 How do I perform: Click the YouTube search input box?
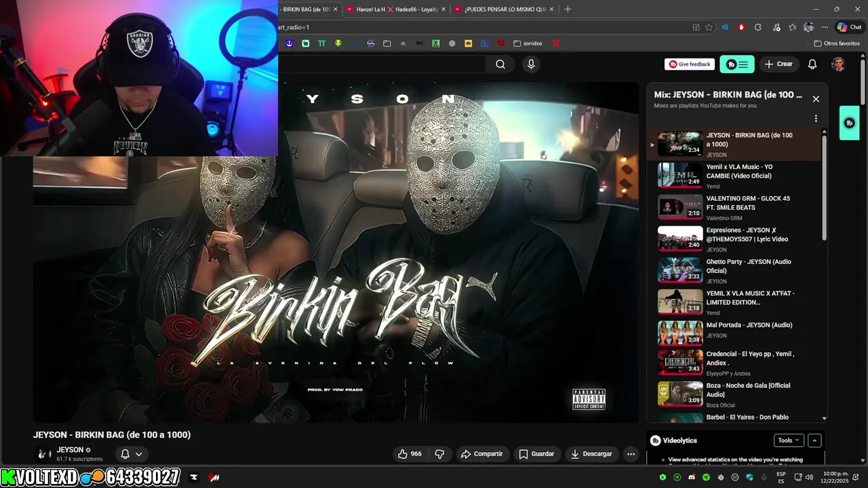click(x=382, y=64)
